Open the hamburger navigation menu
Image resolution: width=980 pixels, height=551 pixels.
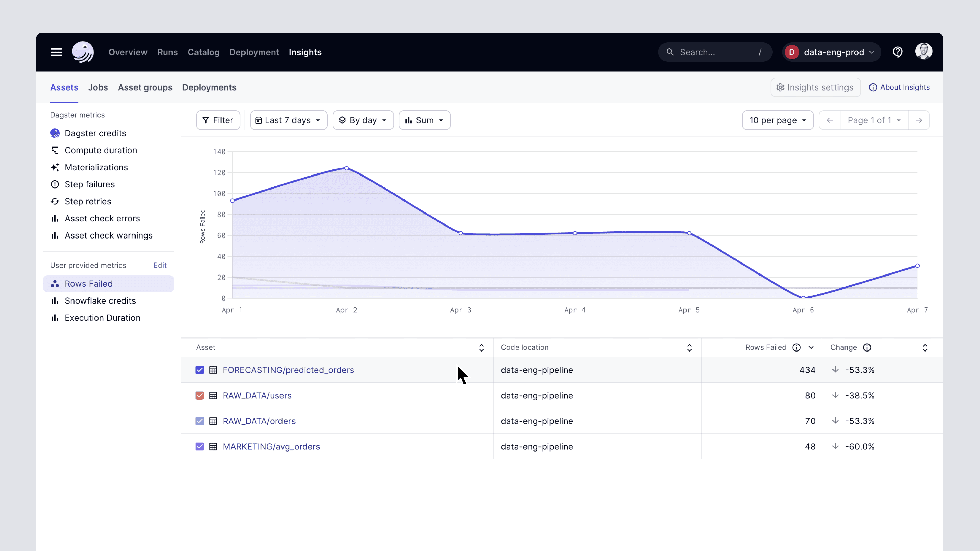coord(56,52)
